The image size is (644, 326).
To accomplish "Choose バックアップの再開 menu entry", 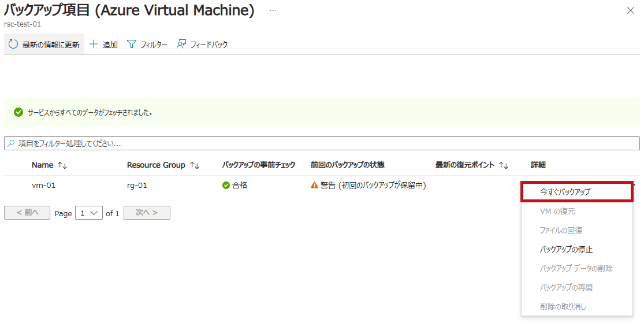I will pyautogui.click(x=576, y=287).
